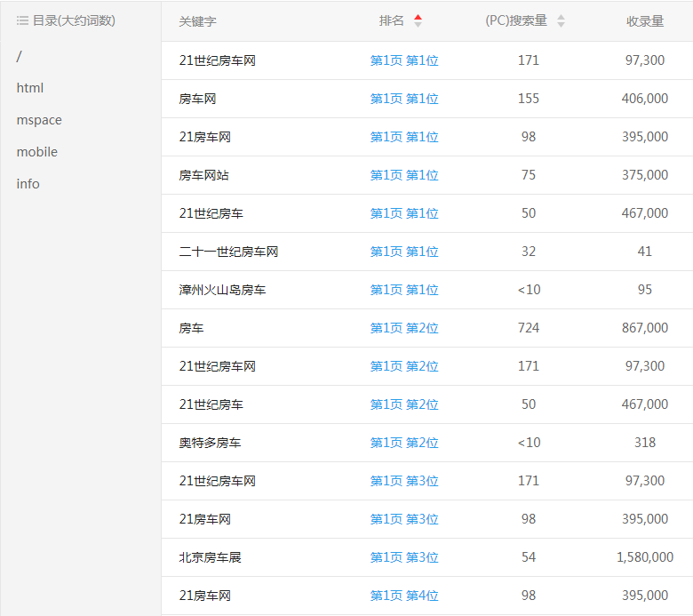The height and width of the screenshot is (616, 693).
Task: Sort by 排名 using its red sort arrows
Action: (x=418, y=21)
